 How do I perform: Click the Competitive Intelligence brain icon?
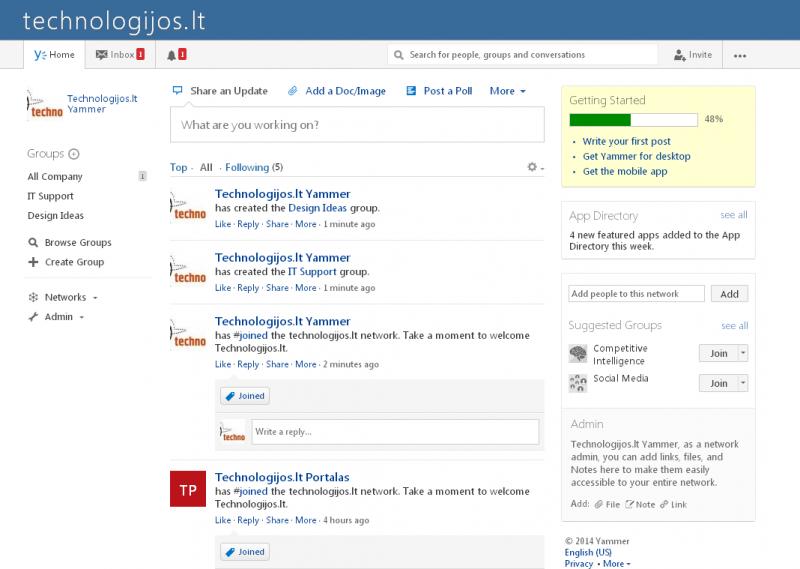(578, 354)
